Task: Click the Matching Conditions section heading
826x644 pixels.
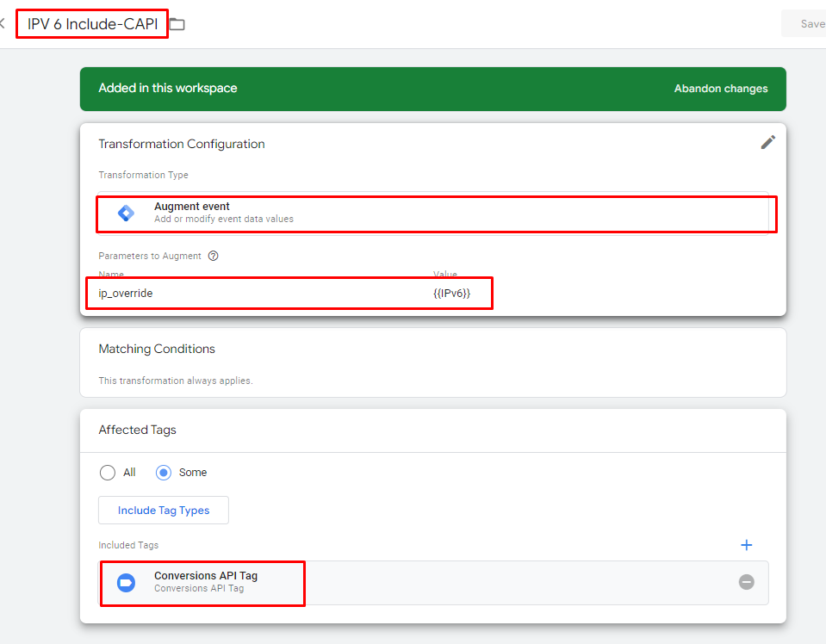Action: click(157, 349)
